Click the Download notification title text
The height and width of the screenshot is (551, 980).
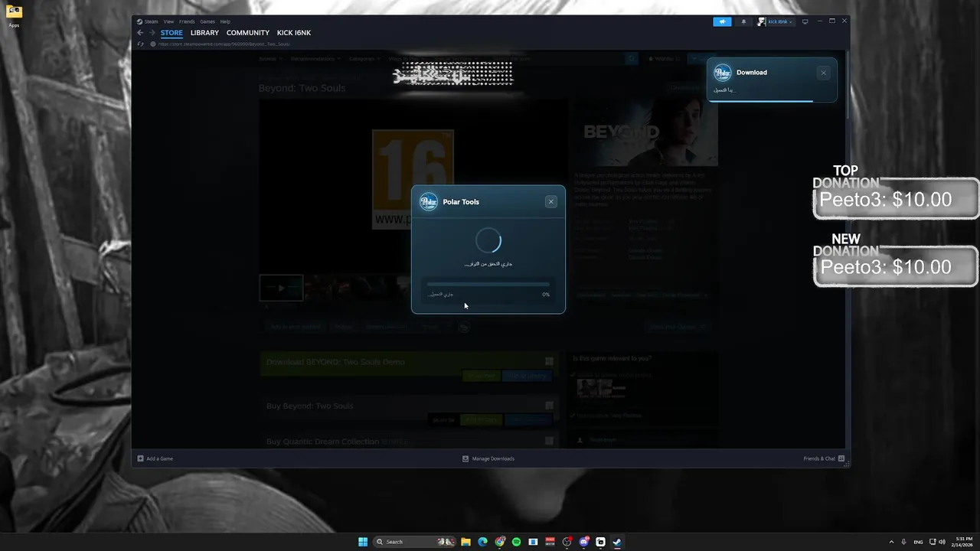[751, 73]
